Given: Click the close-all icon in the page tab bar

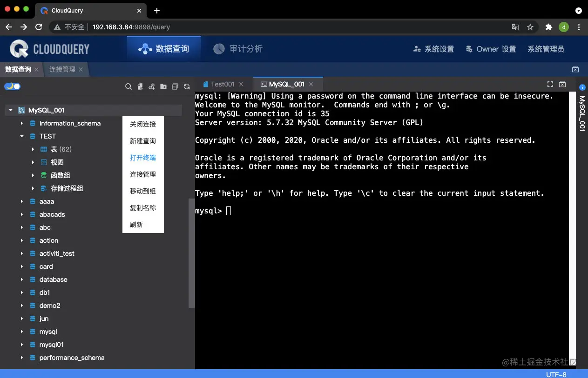Looking at the screenshot, I should click(x=575, y=69).
